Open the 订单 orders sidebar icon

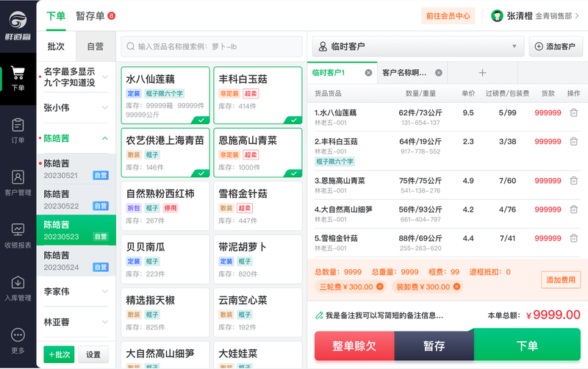tap(18, 131)
